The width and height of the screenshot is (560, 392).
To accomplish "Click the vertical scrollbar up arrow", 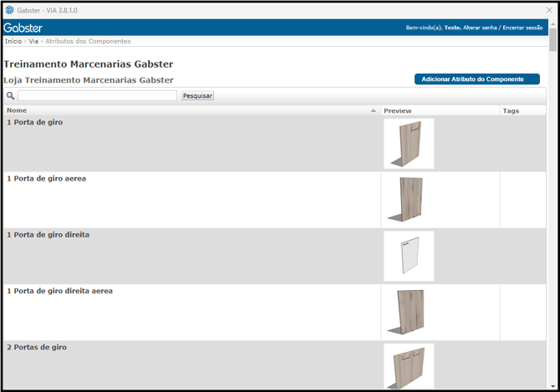I will pos(553,24).
